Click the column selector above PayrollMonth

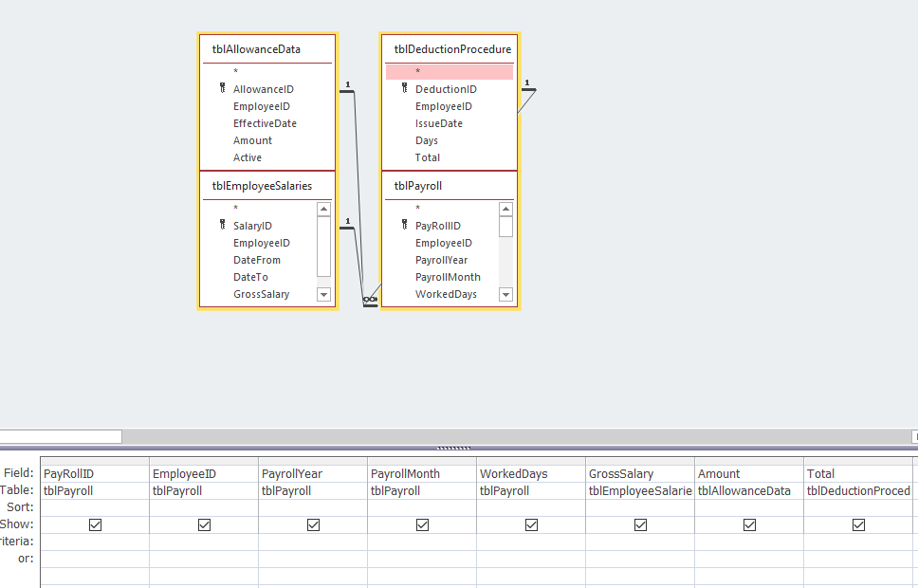point(422,462)
